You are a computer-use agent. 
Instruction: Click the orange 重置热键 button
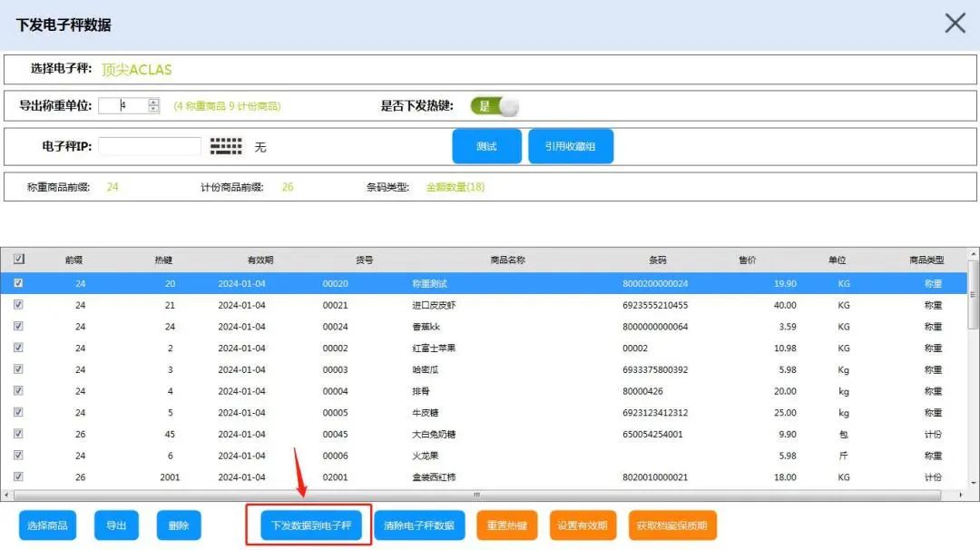click(x=506, y=525)
